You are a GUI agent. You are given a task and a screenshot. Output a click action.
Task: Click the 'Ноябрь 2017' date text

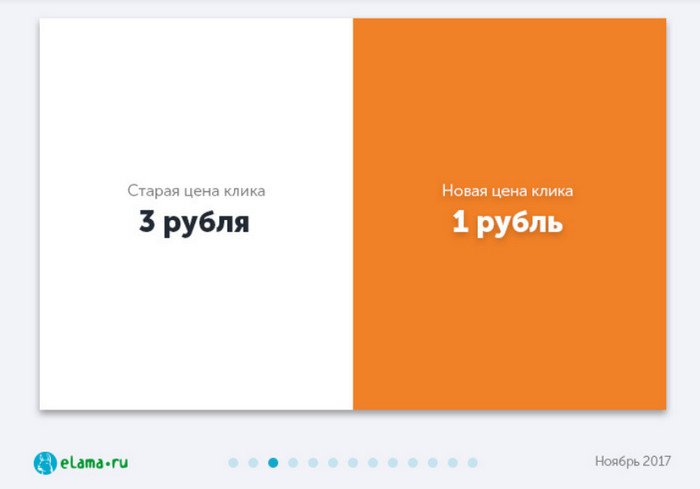(633, 461)
